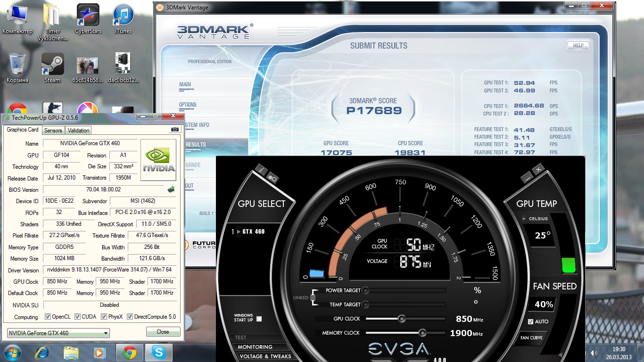Open the Timer Vykluchen folder icon

52,22
